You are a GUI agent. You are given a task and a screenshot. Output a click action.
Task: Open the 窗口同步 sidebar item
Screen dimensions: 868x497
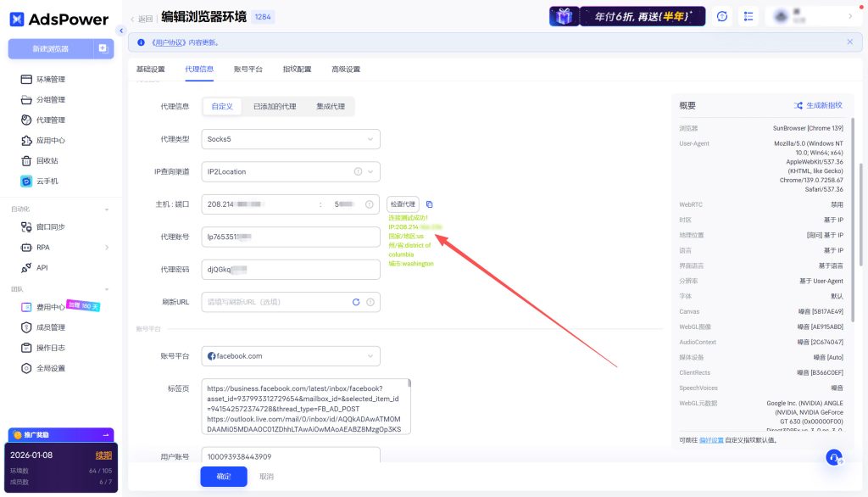(x=50, y=226)
